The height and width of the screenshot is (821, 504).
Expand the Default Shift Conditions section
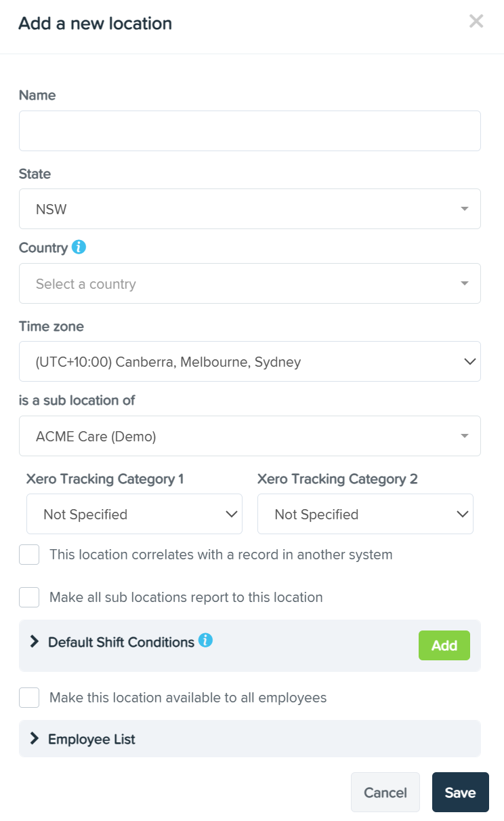tap(35, 641)
